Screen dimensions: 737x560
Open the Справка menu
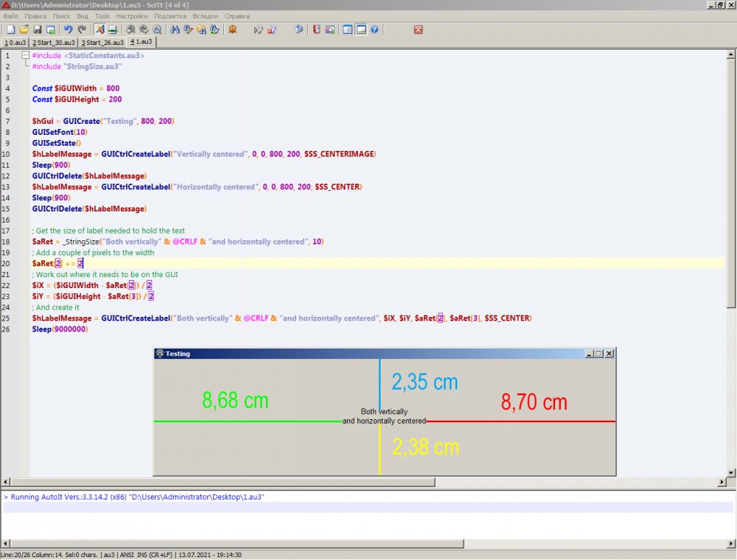click(x=237, y=16)
